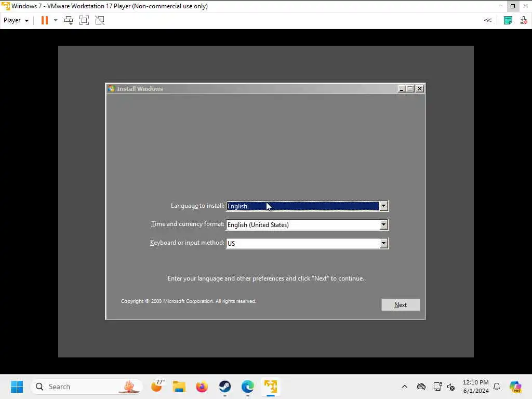Maximize the Install Windows dialog
532x399 pixels.
click(410, 88)
